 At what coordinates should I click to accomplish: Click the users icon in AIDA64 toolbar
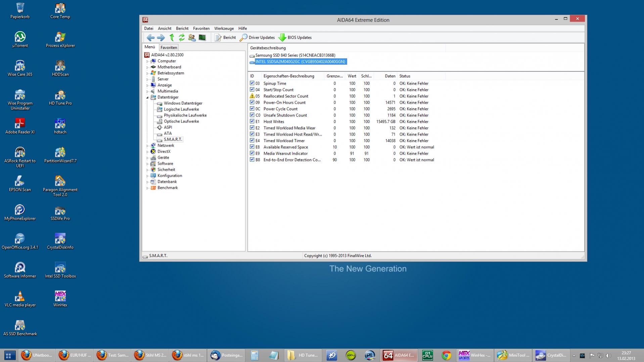point(192,38)
